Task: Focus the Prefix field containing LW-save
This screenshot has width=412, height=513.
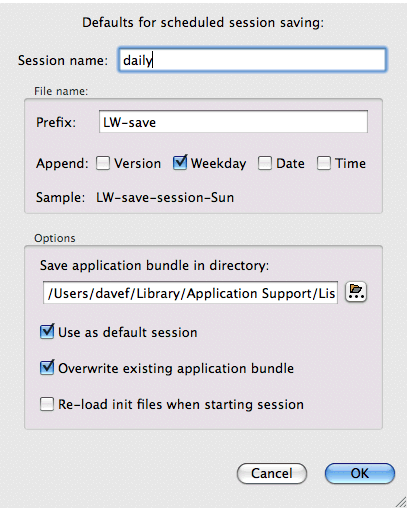Action: (233, 122)
